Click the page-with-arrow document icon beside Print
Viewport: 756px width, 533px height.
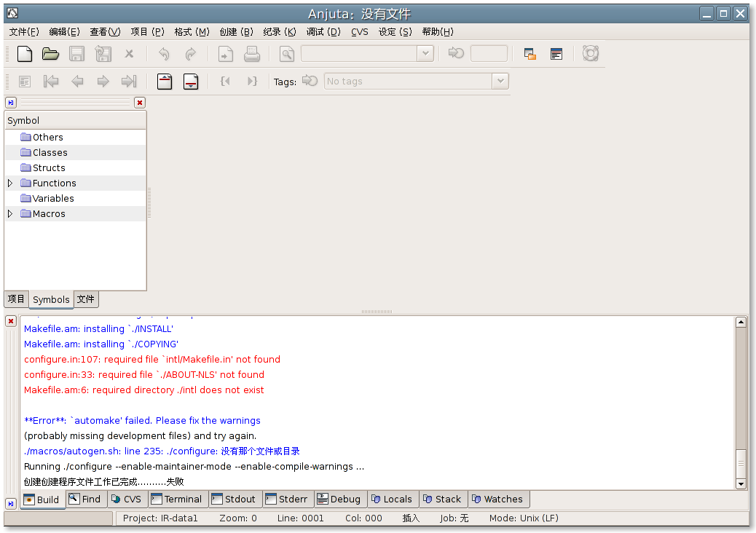click(x=225, y=53)
